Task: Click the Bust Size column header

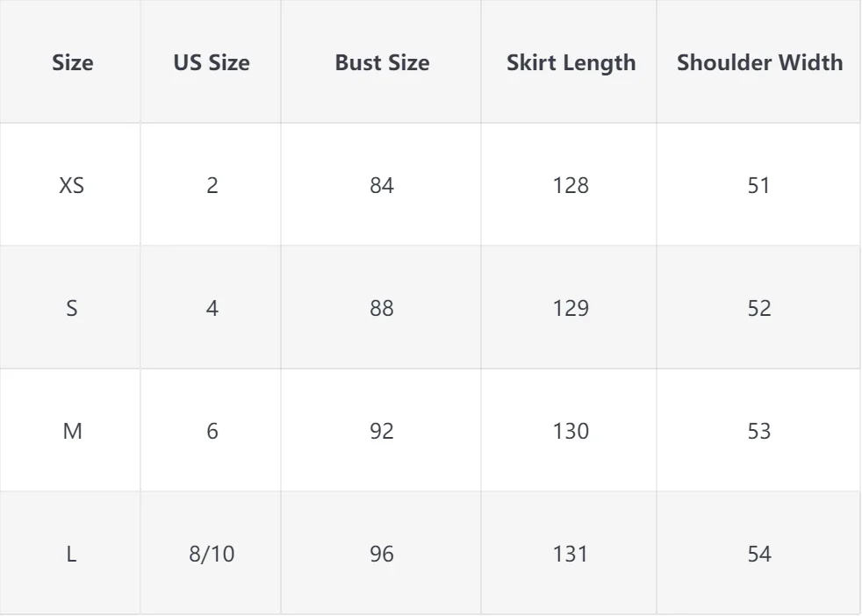Action: click(x=382, y=63)
